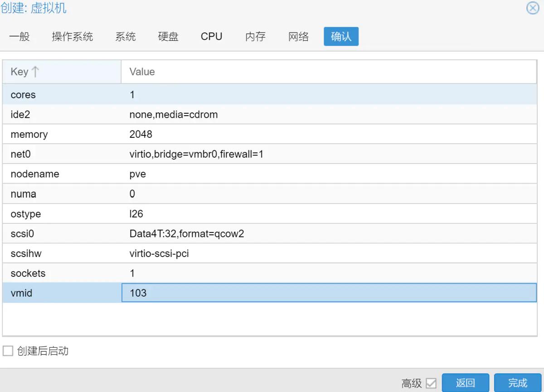Click the 返回 button

tap(466, 383)
